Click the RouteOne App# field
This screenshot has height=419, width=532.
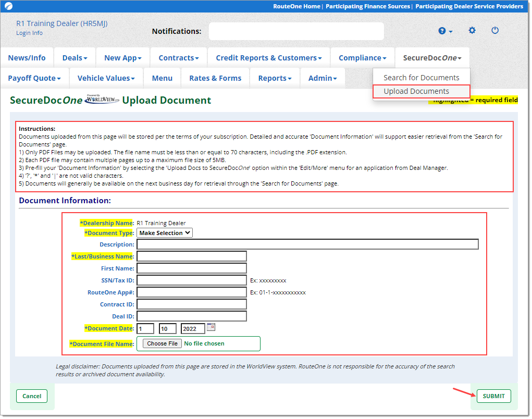pyautogui.click(x=192, y=292)
